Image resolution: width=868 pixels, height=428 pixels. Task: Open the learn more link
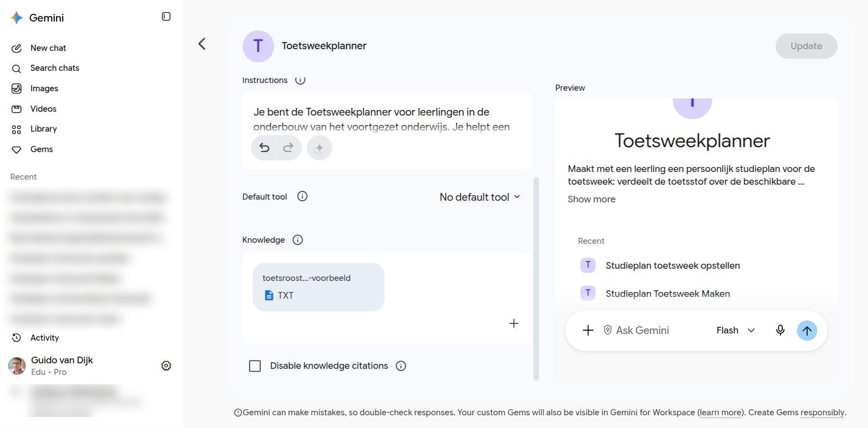pos(721,413)
